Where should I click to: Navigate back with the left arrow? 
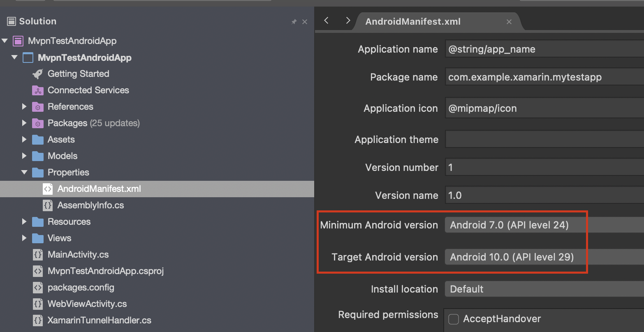[327, 21]
